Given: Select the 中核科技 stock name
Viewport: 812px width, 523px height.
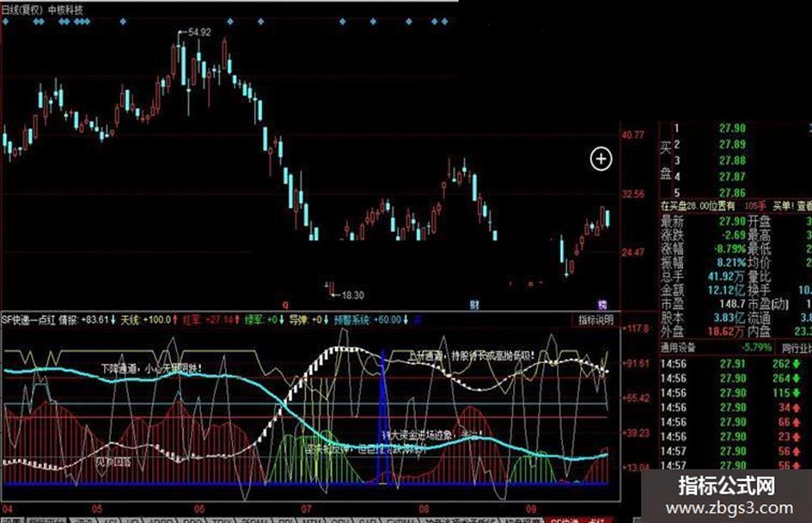Looking at the screenshot, I should point(65,9).
